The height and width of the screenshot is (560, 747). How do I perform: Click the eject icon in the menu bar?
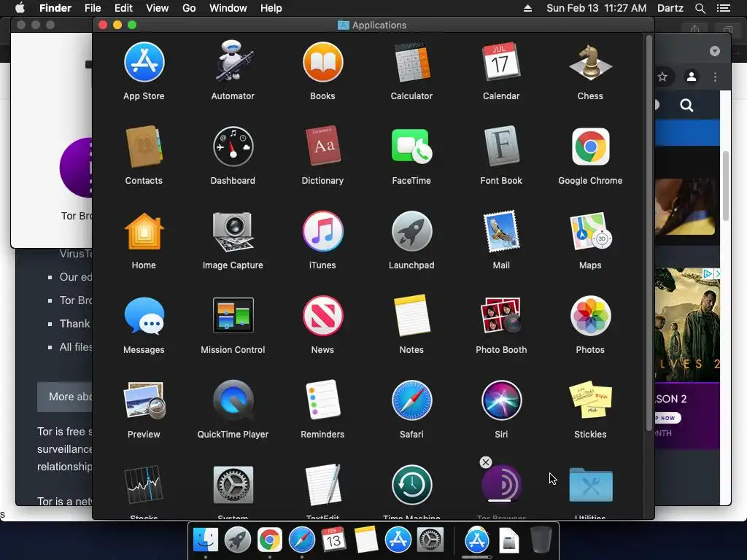(527, 8)
